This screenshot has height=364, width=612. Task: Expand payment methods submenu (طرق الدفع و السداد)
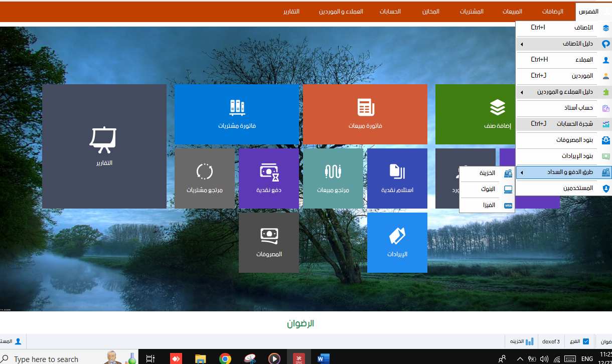(x=563, y=172)
